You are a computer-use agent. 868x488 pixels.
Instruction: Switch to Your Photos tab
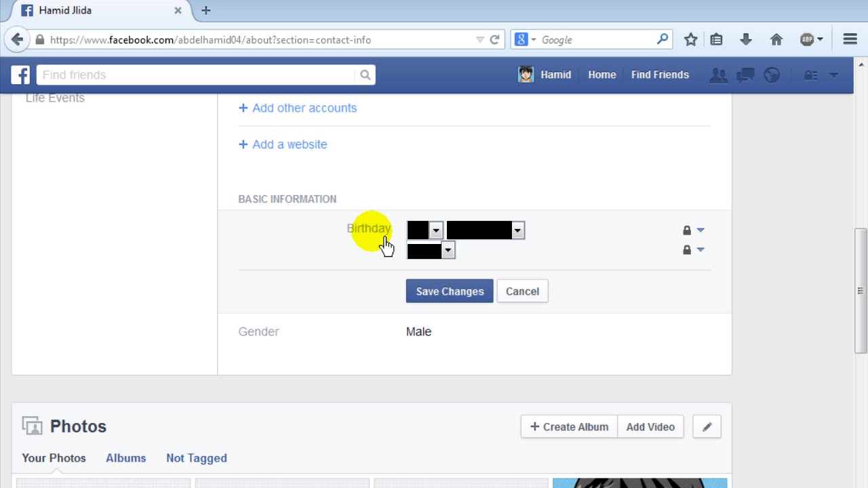coord(54,458)
